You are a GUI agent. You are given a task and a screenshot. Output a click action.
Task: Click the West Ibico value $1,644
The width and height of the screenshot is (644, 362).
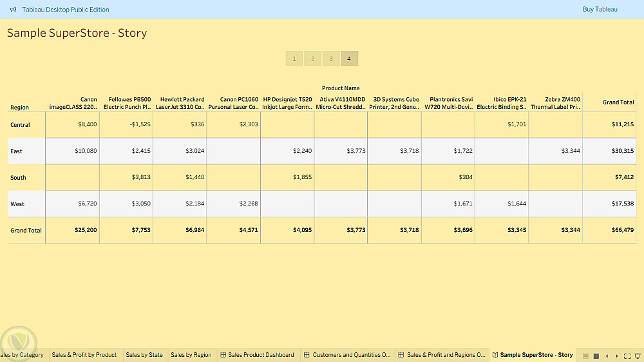click(x=516, y=203)
